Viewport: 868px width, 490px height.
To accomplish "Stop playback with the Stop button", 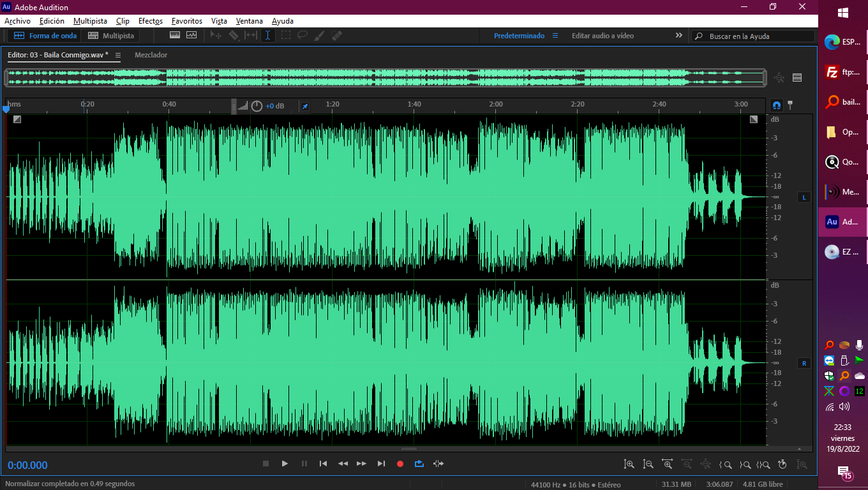I will pos(266,464).
